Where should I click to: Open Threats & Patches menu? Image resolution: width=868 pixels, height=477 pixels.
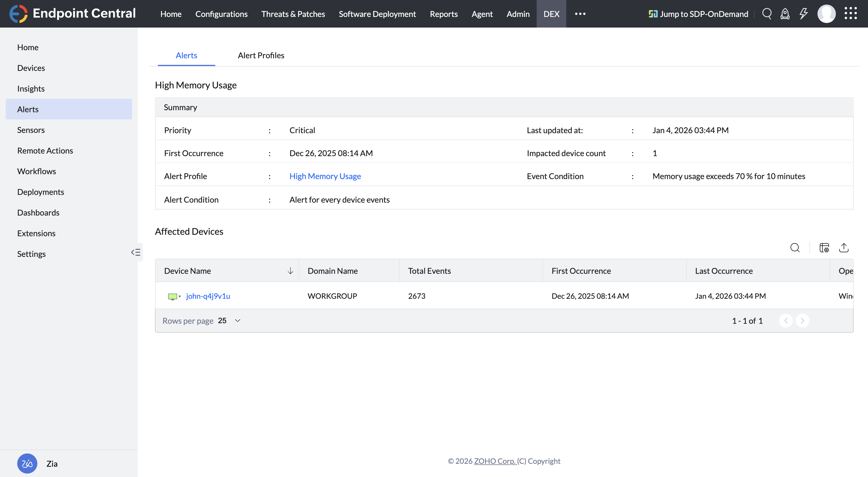(293, 14)
